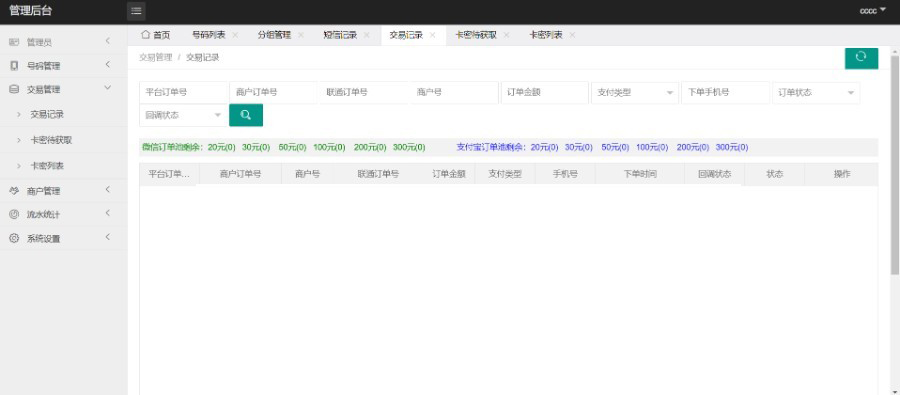Screen dimensions: 900x395
Task: Close the 卡密列表 tab
Action: (x=572, y=36)
